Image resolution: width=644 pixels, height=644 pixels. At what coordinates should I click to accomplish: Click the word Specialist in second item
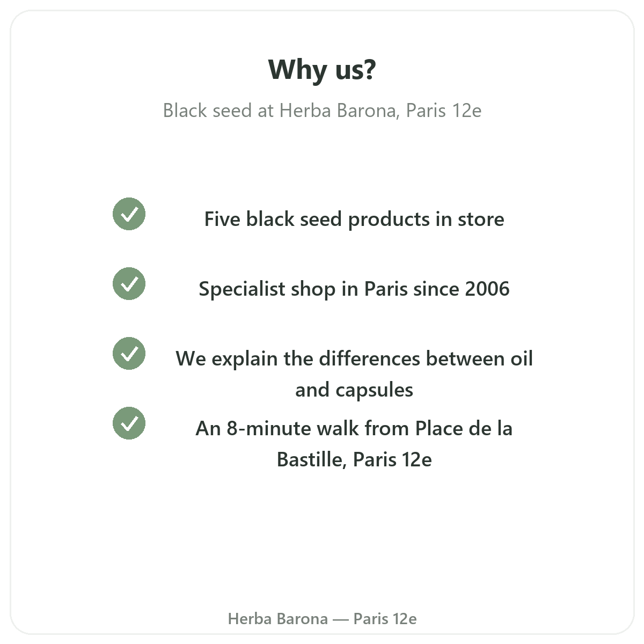(242, 289)
